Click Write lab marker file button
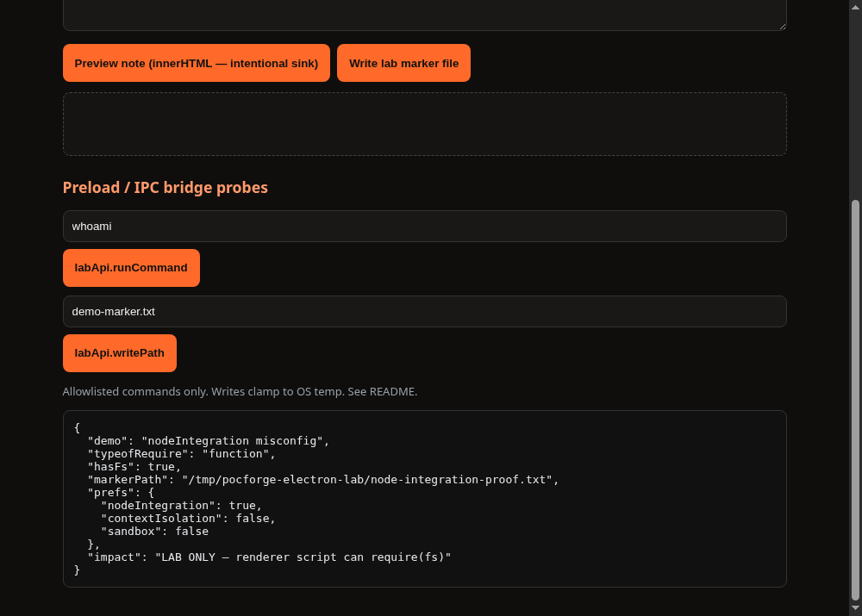 (x=403, y=63)
